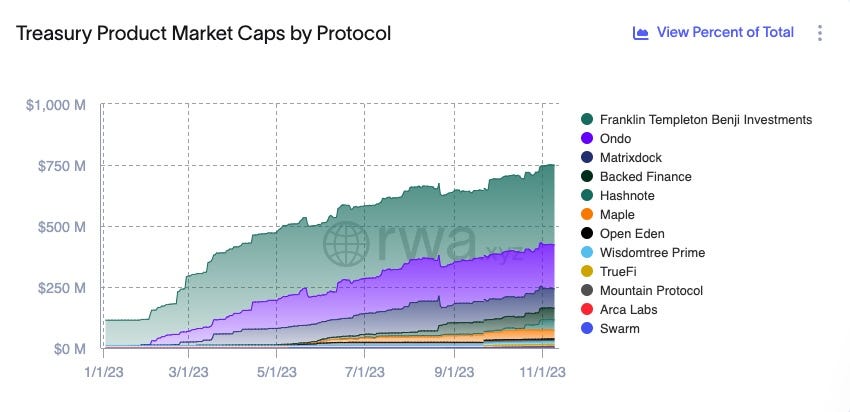Screen dimensions: 850x412
Task: Select the Swarm legend label
Action: (620, 329)
